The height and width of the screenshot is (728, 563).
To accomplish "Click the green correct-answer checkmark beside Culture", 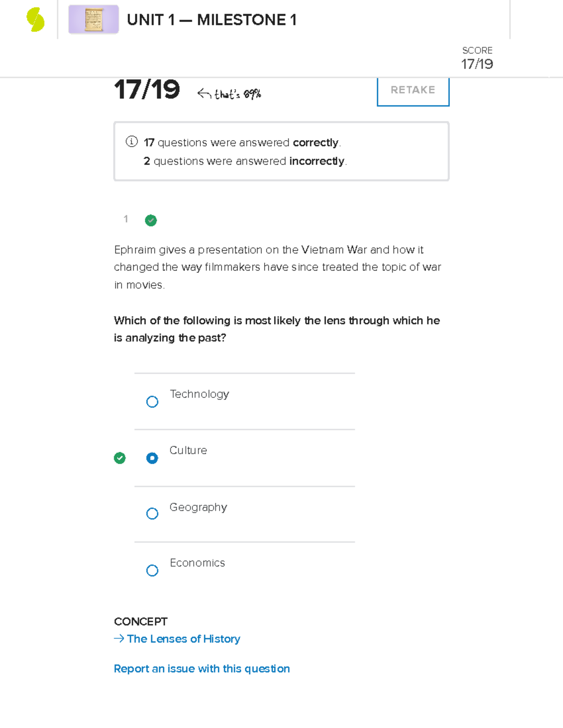I will click(120, 458).
